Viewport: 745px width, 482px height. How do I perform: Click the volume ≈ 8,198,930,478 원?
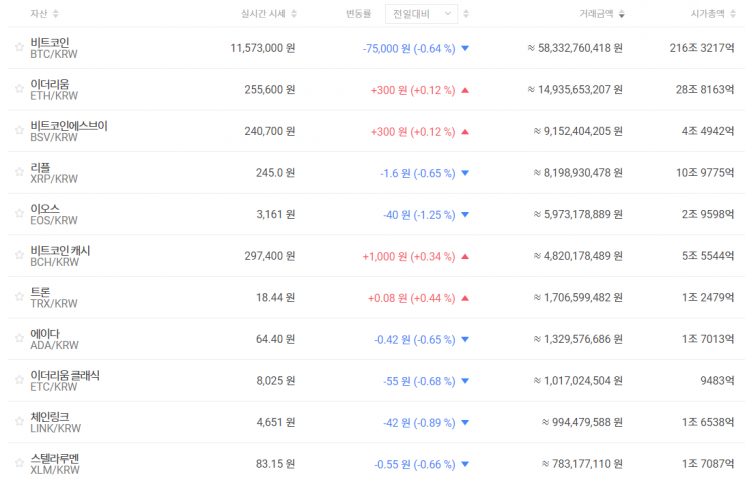(578, 173)
